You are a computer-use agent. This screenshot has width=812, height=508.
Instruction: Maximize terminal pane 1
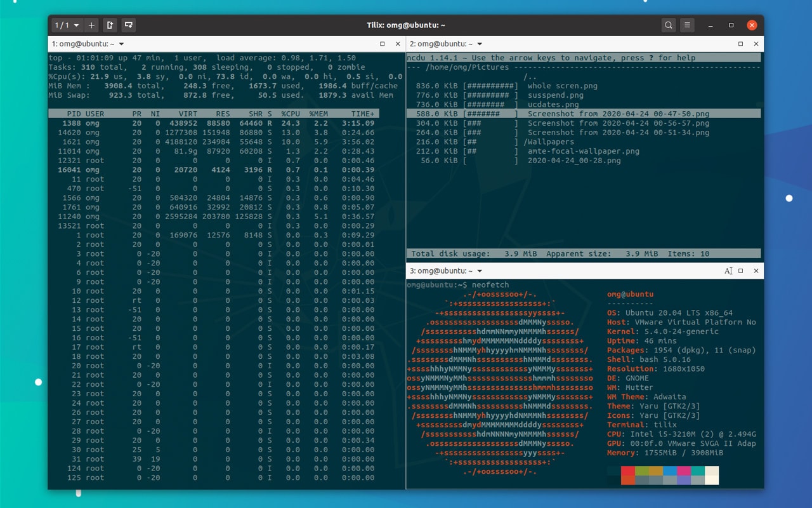(383, 44)
